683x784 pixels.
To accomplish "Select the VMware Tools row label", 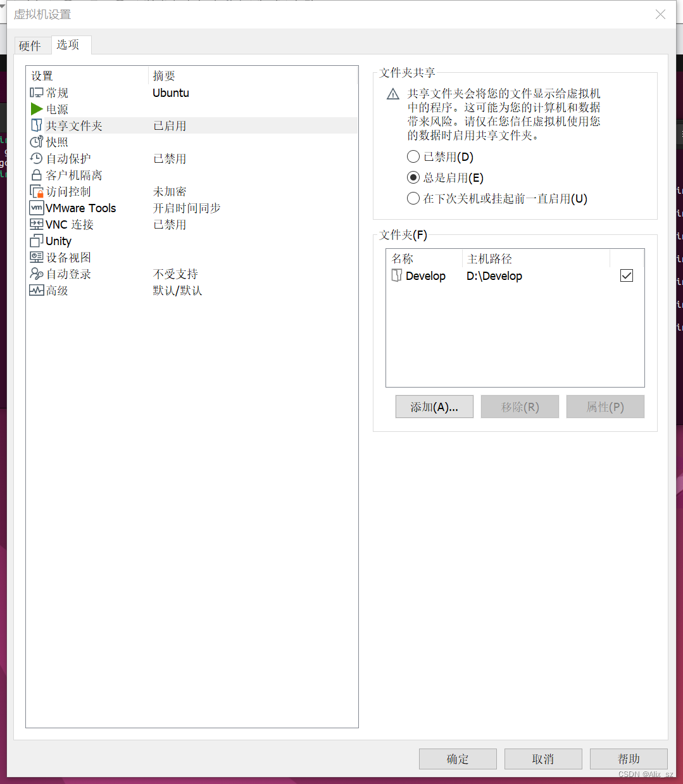I will tap(81, 208).
